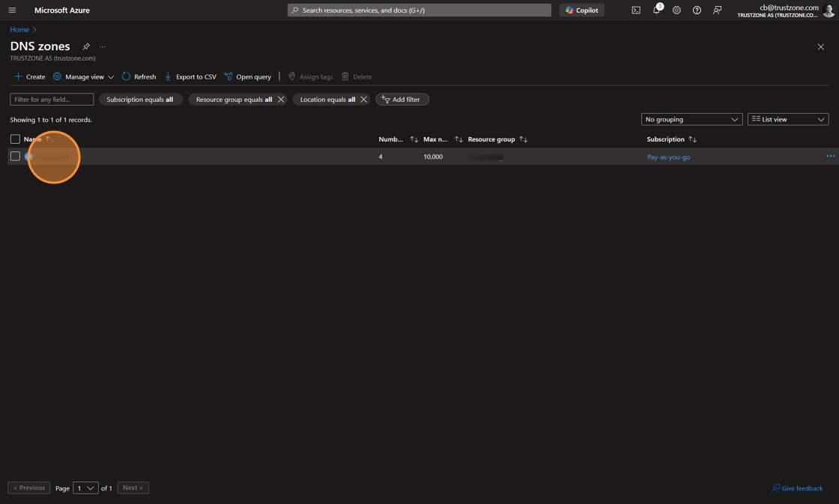Edit the Location equals all filter
Image resolution: width=839 pixels, height=504 pixels.
point(327,100)
